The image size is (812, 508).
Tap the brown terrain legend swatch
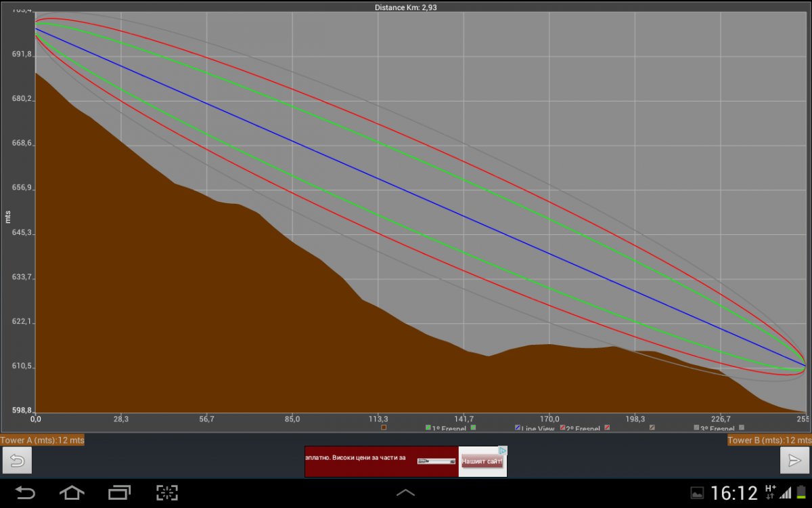[384, 428]
